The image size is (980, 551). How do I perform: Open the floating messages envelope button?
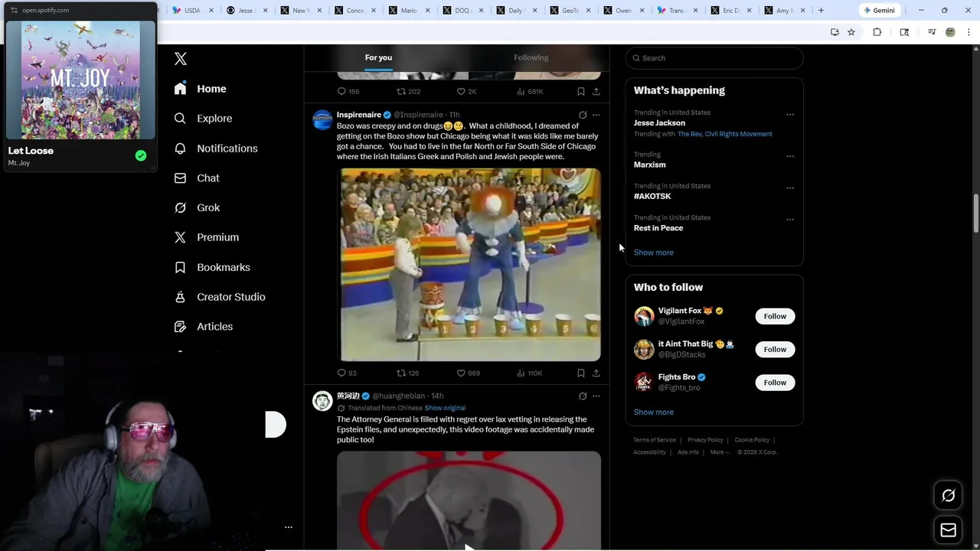tap(949, 530)
